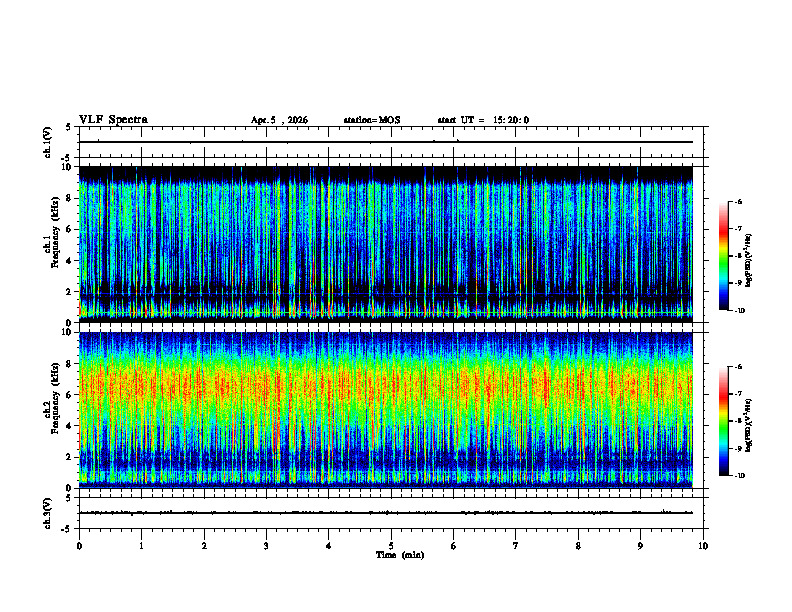Image resolution: width=792 pixels, height=612 pixels.
Task: Click time axis tick label "0"
Action: (x=79, y=546)
